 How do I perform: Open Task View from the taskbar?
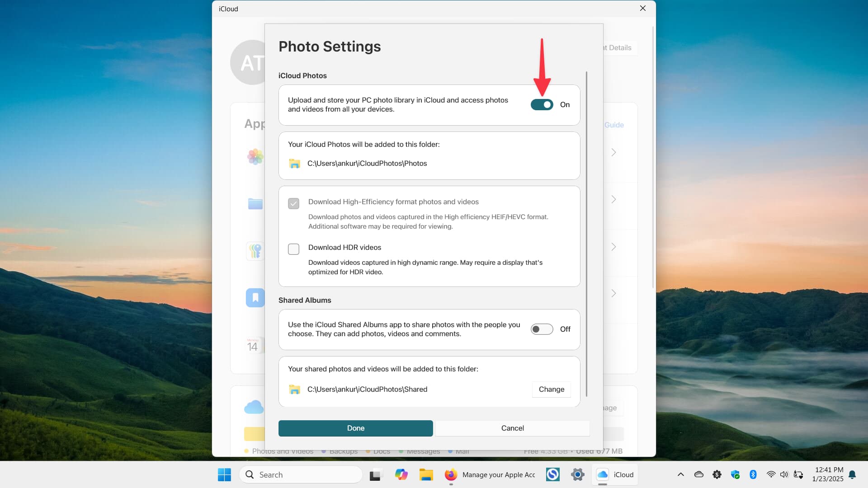click(375, 475)
